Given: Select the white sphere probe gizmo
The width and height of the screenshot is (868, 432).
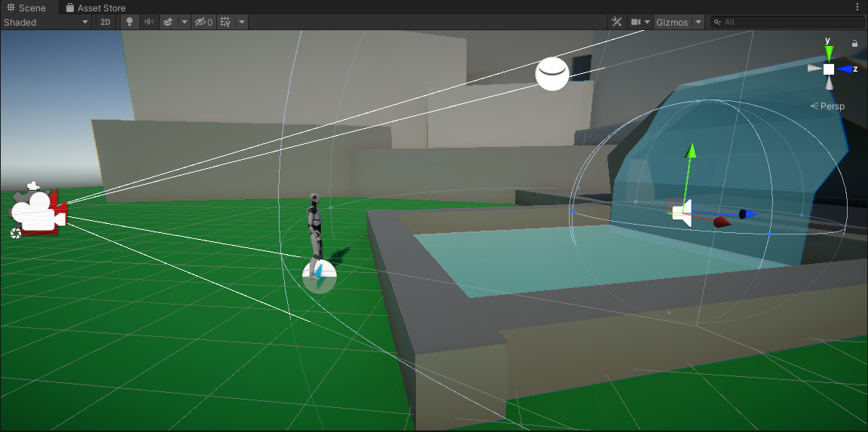Looking at the screenshot, I should pos(552,74).
